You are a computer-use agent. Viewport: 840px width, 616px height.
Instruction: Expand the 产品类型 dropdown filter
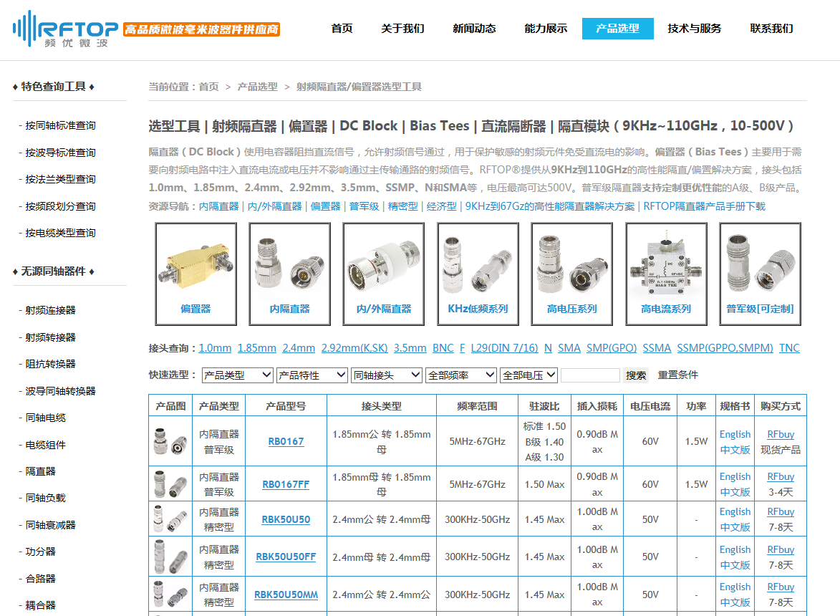tap(237, 375)
